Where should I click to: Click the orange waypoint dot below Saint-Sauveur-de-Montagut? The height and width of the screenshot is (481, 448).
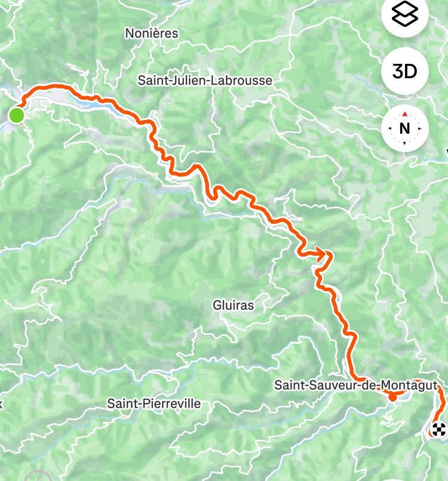[x=392, y=397]
